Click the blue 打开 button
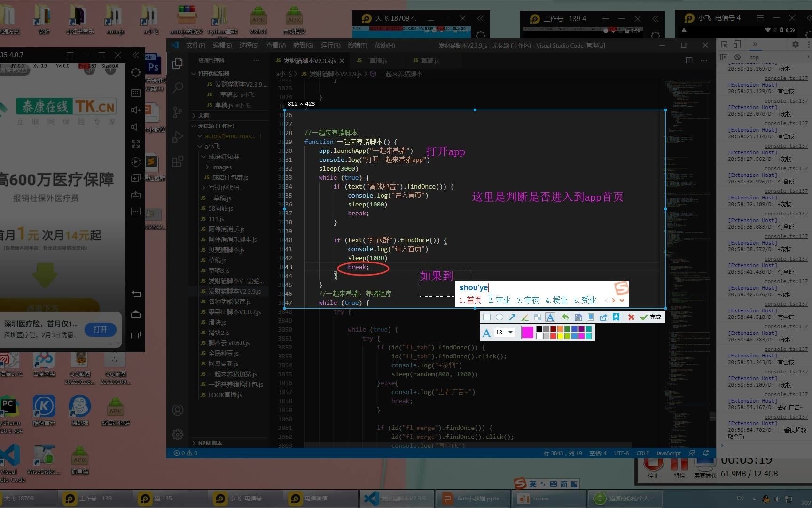Viewport: 812px width, 508px height. pos(100,329)
